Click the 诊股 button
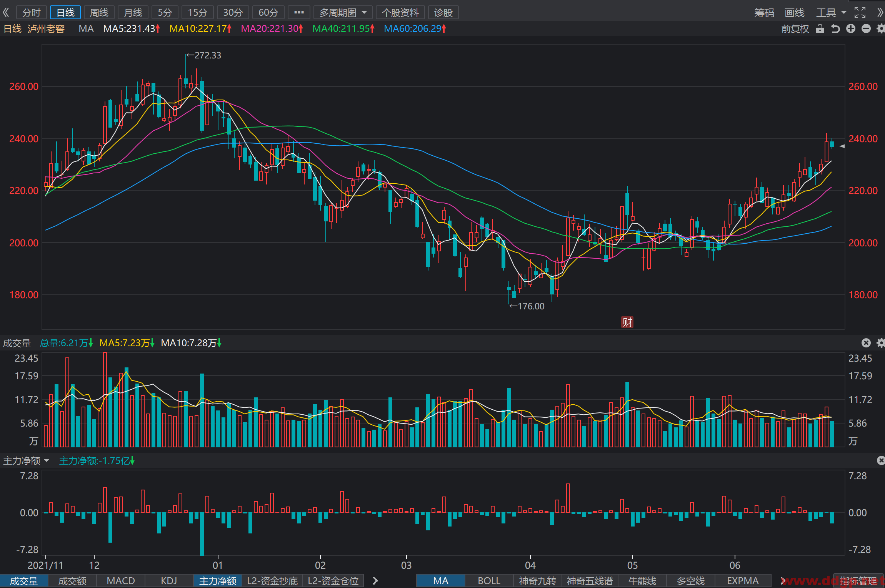 pos(443,13)
